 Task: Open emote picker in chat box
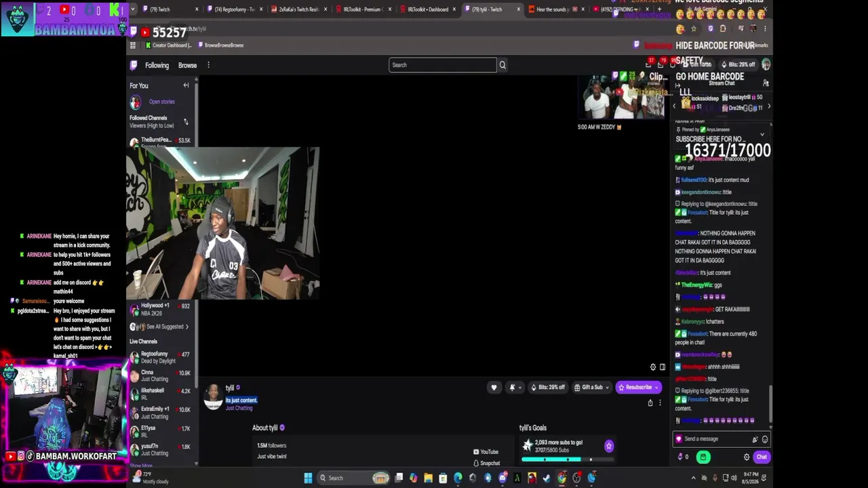point(765,439)
